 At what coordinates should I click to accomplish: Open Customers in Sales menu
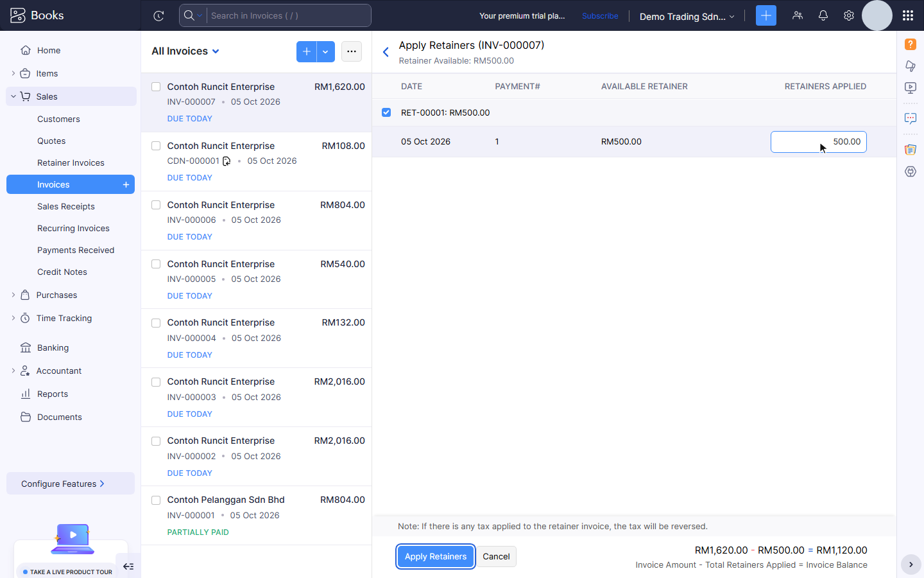58,119
